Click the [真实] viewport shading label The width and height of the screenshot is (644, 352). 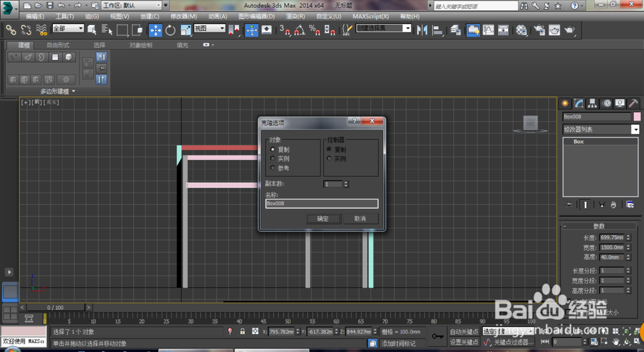click(52, 103)
